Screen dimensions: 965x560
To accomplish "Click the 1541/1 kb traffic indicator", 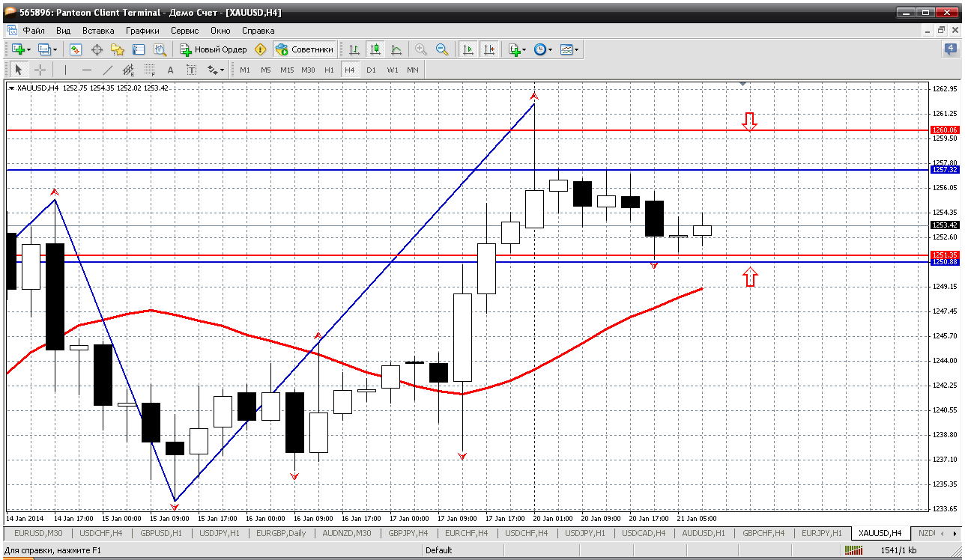I will [899, 550].
